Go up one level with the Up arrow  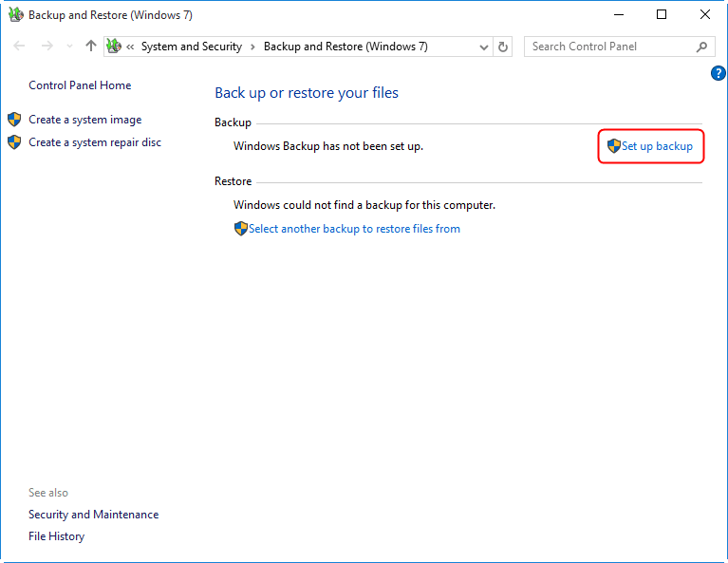(91, 47)
